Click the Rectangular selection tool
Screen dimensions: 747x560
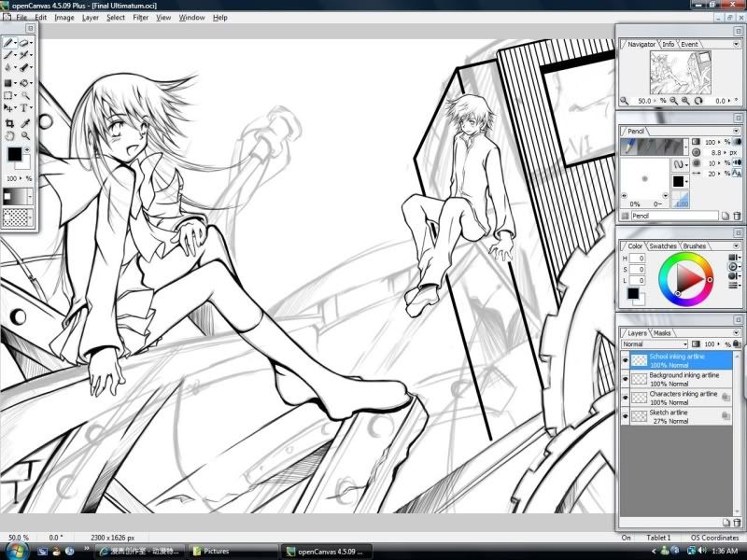[9, 95]
